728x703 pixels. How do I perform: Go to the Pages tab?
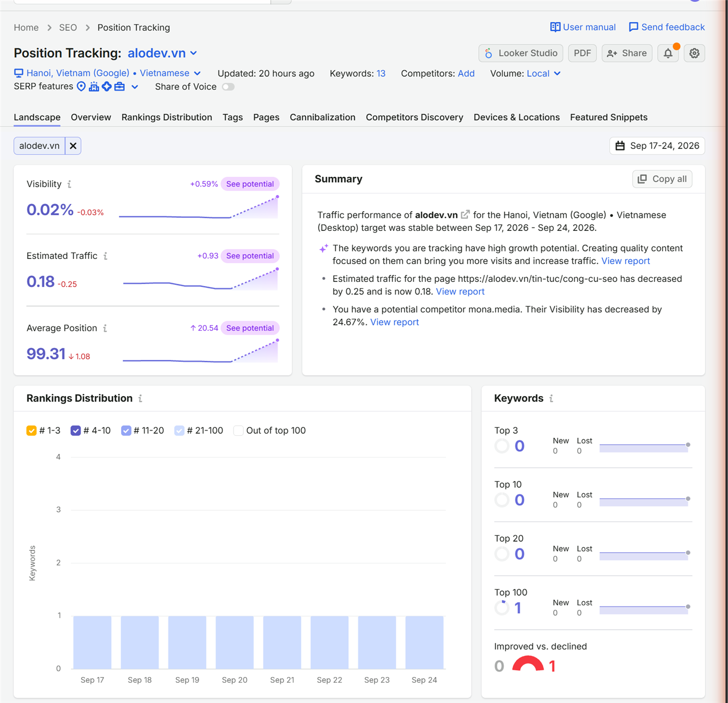tap(266, 118)
